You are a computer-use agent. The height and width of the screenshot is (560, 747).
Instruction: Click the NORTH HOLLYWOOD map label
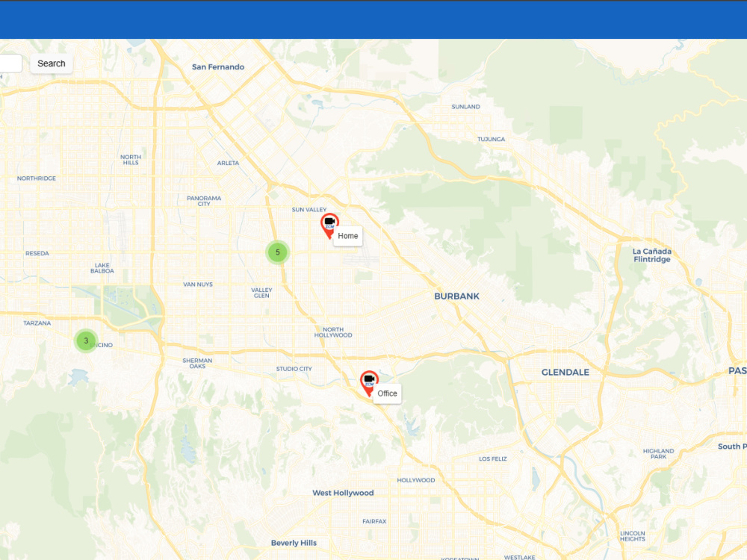333,332
